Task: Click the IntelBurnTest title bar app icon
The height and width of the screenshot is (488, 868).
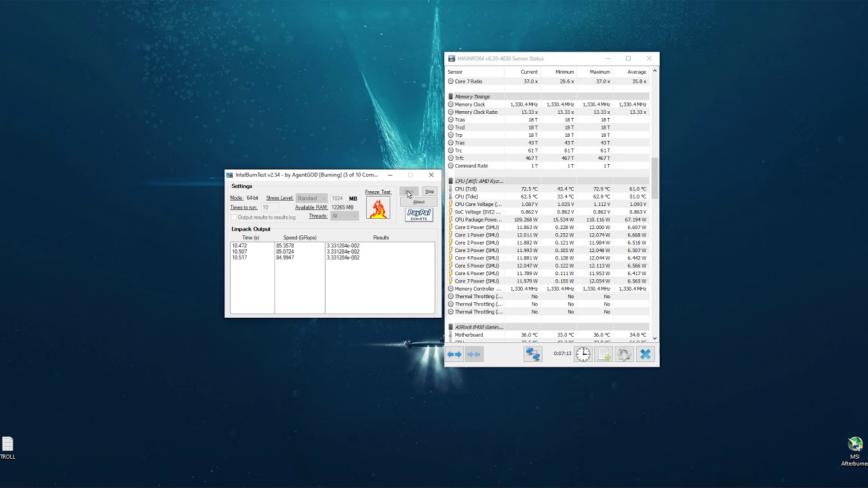Action: pos(230,175)
